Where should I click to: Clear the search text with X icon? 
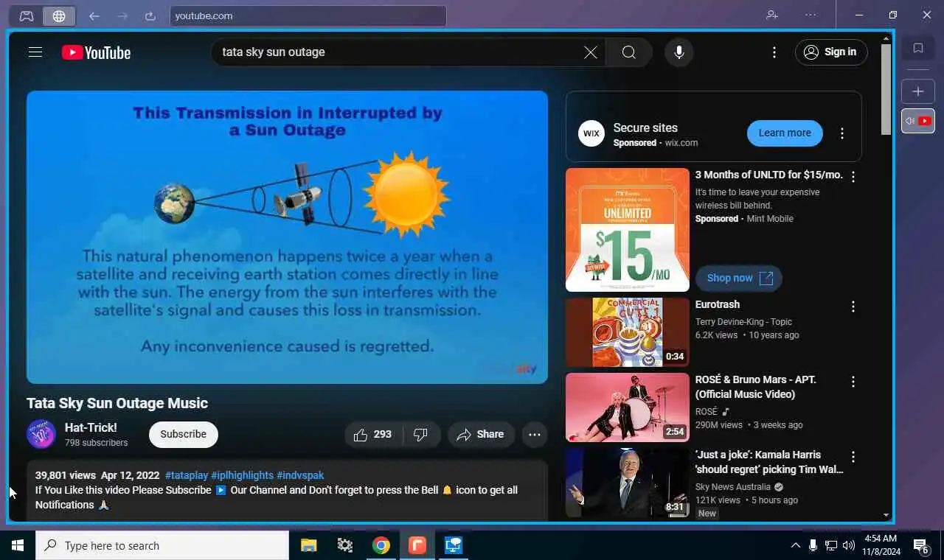591,52
